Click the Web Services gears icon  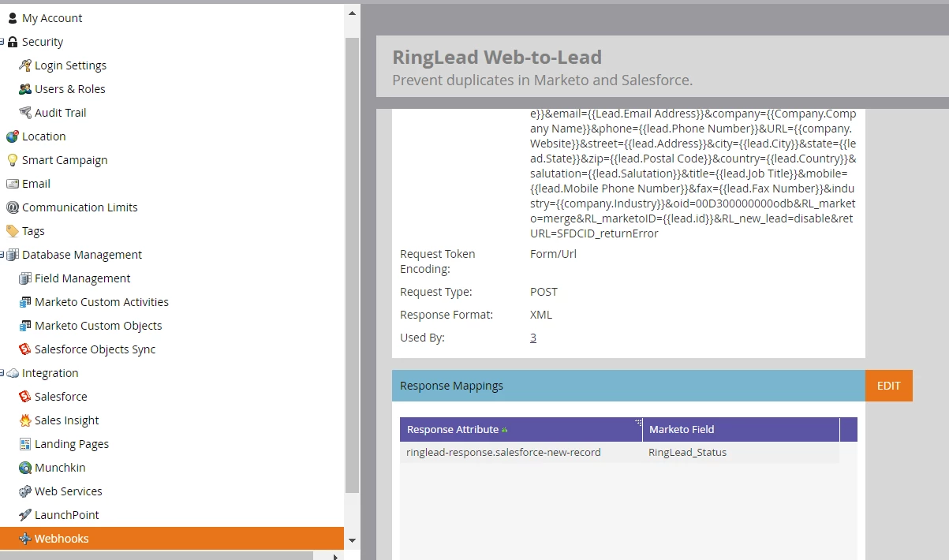coord(25,491)
